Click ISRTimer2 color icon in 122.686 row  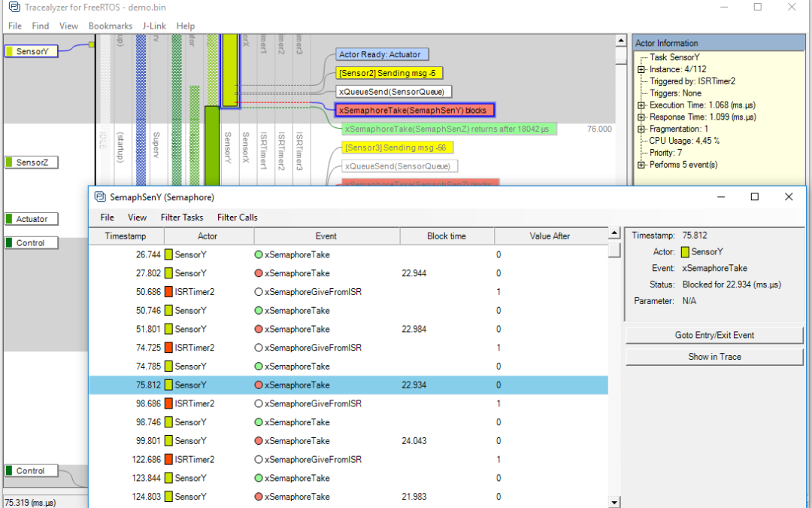[169, 459]
